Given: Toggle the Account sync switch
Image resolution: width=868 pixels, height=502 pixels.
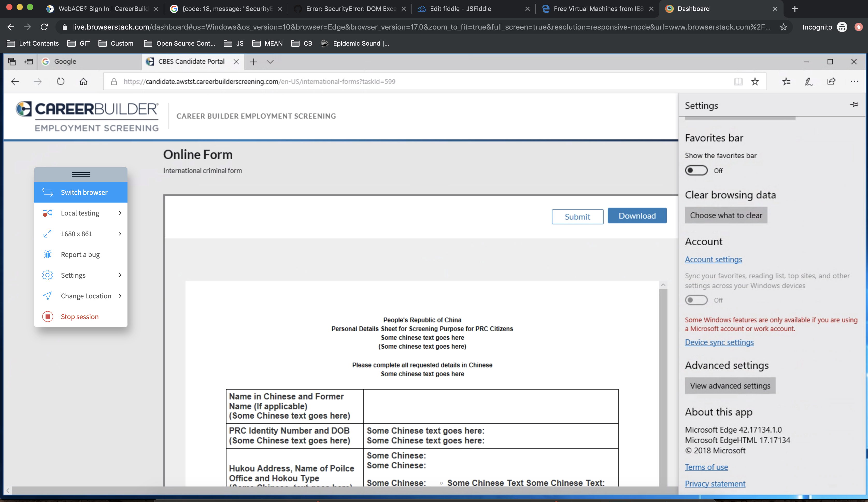Looking at the screenshot, I should coord(696,300).
